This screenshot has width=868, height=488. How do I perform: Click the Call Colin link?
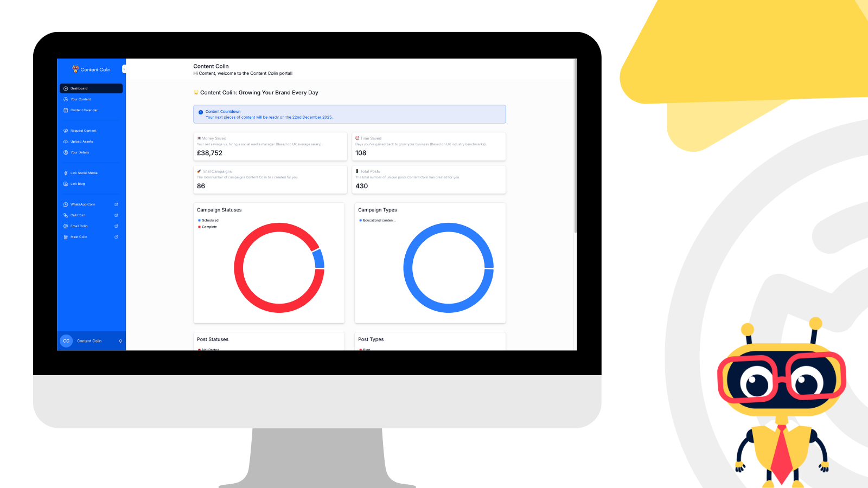91,215
